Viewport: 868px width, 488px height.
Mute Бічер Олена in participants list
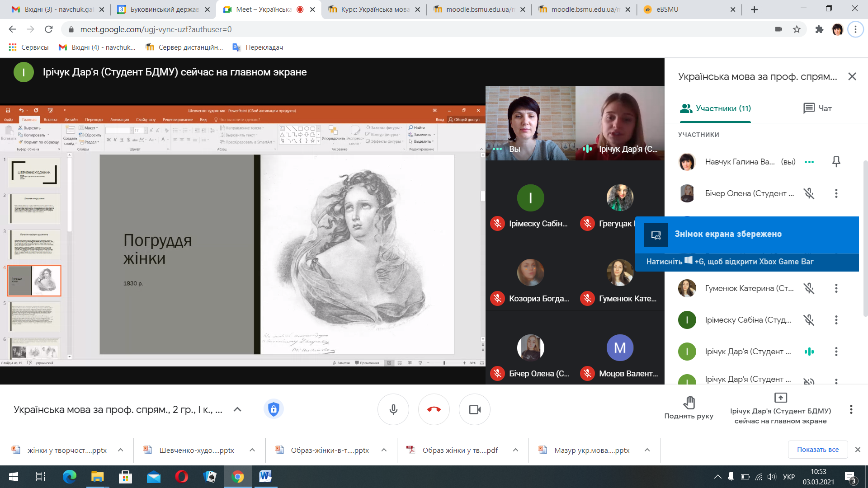click(809, 193)
